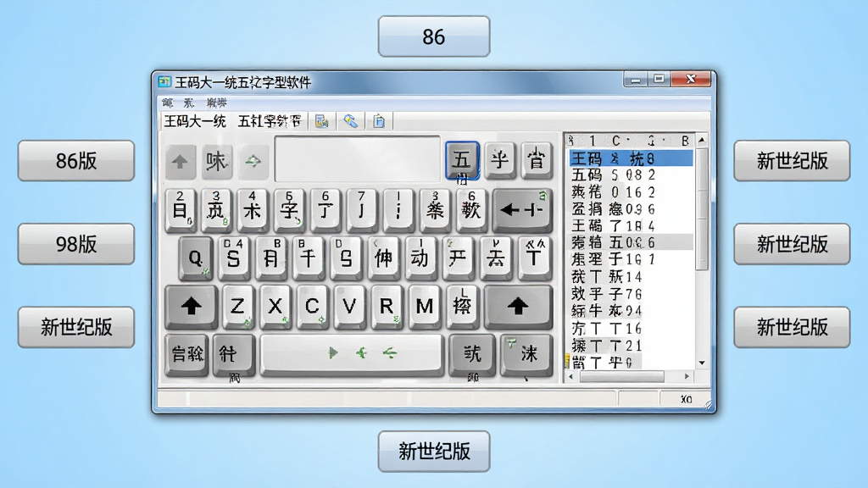Click the 味 key

216,162
